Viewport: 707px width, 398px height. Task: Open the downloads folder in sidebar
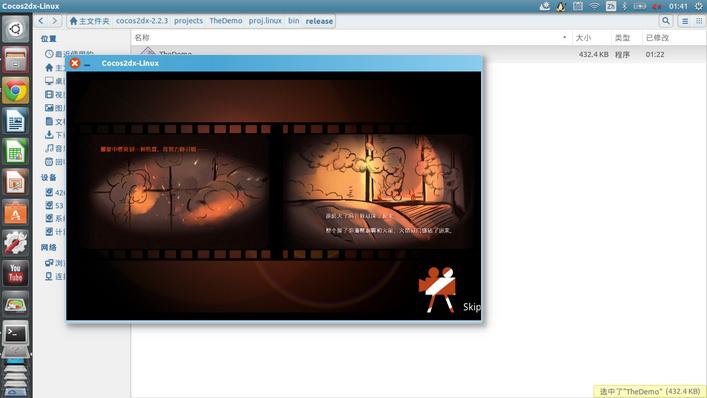coord(55,135)
